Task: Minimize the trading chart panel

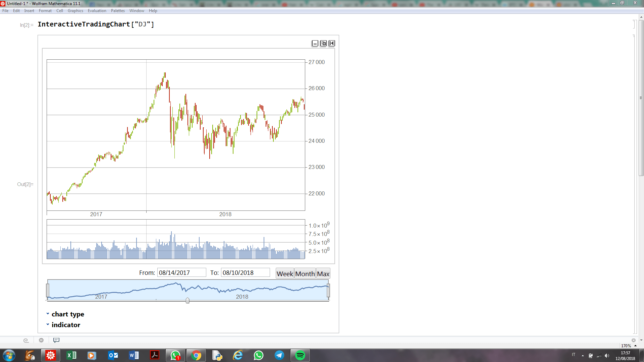Action: (315, 43)
